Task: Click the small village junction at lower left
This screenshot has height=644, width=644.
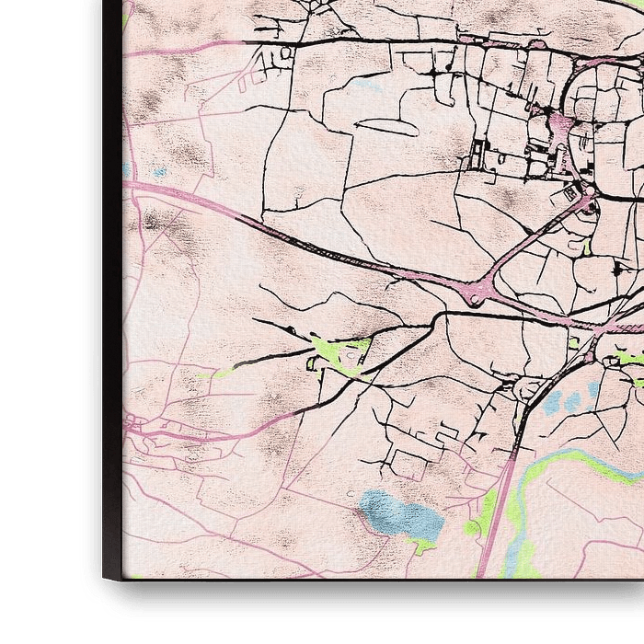Action: point(135,423)
